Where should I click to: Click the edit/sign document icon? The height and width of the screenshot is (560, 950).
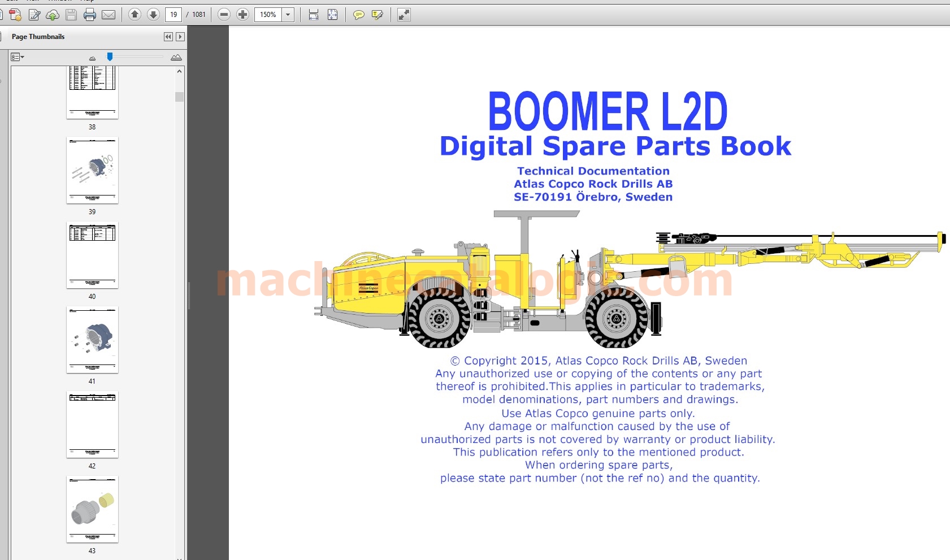pos(34,15)
